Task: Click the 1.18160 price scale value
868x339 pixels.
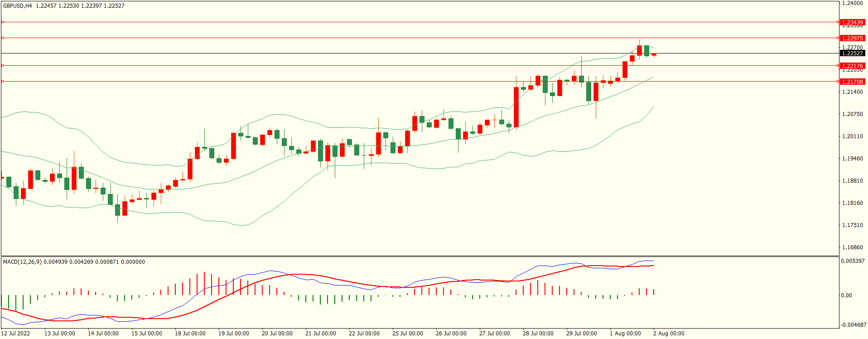Action: [852, 203]
